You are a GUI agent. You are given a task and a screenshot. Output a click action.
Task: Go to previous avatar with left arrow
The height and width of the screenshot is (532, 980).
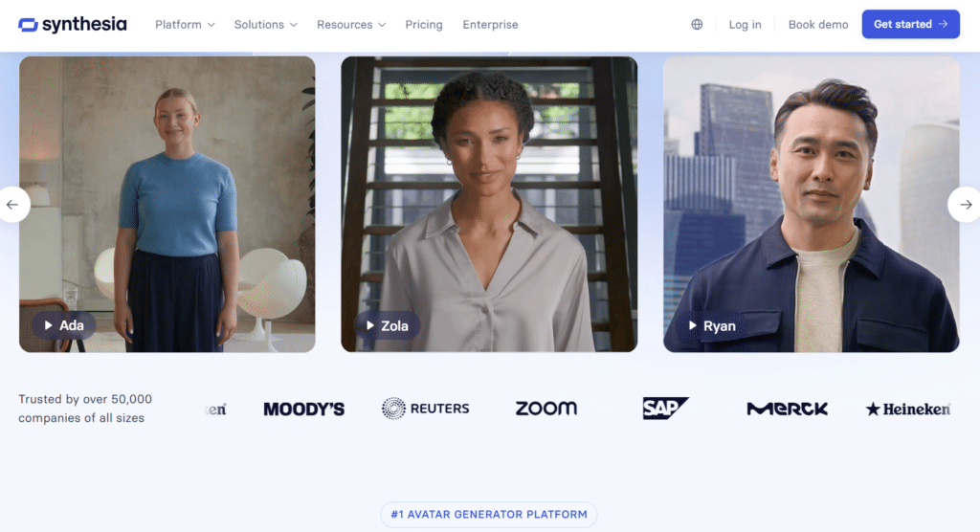12,205
